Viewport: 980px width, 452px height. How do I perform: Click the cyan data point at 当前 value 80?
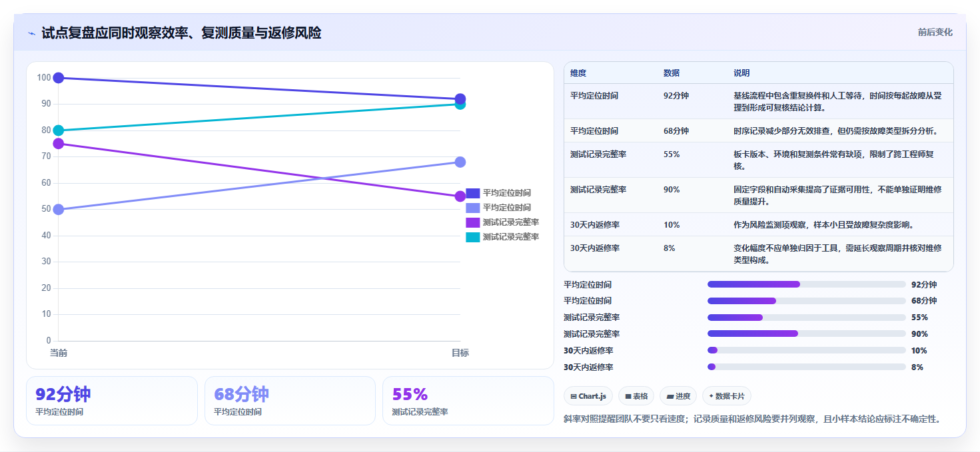tap(59, 130)
